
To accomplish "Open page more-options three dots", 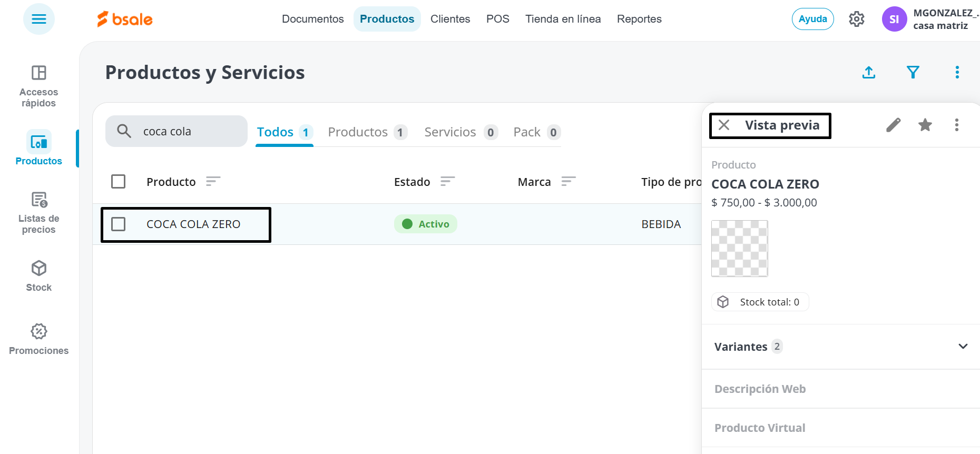I will click(x=957, y=72).
